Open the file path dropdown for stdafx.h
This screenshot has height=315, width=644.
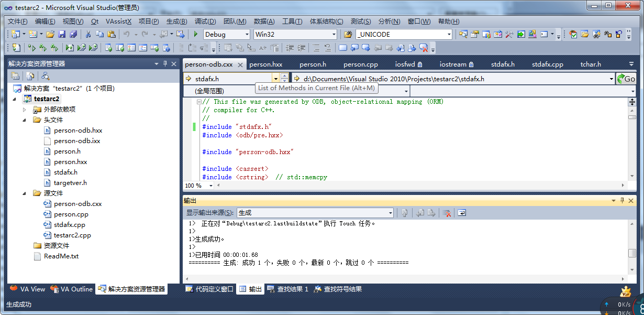[x=612, y=79]
